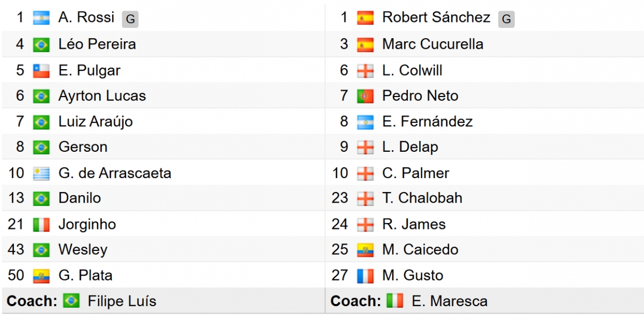Click the Portugal flag beside Pedro Neto
The height and width of the screenshot is (318, 644).
point(365,96)
